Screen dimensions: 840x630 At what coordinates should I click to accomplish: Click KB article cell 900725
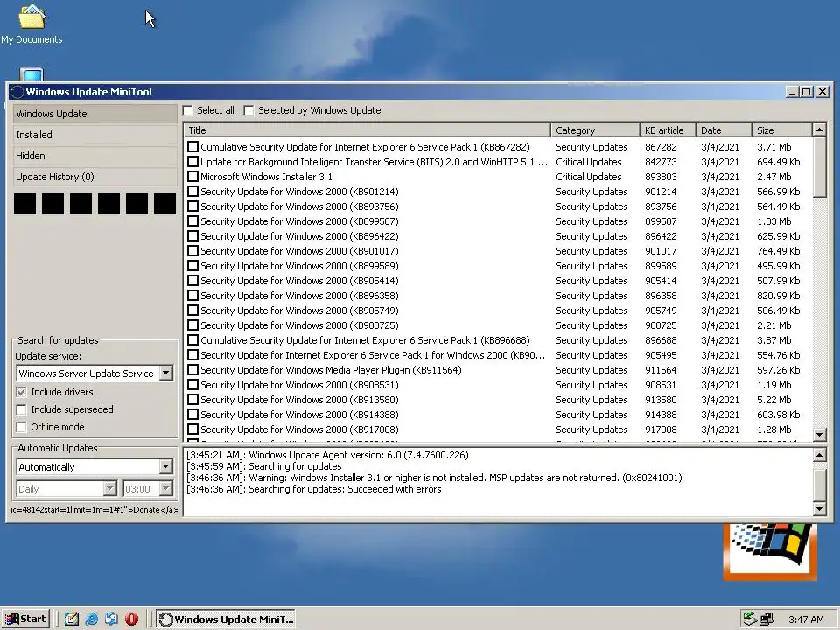pyautogui.click(x=661, y=325)
